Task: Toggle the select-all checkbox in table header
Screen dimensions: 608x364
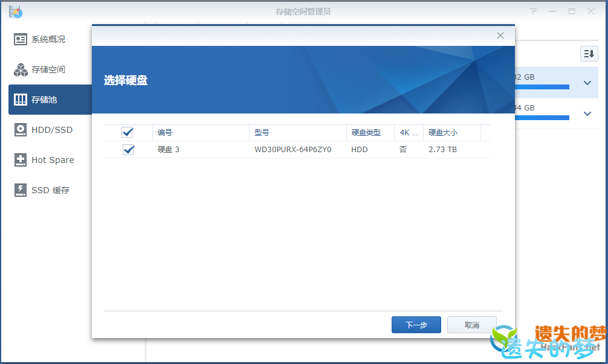Action: pyautogui.click(x=127, y=132)
